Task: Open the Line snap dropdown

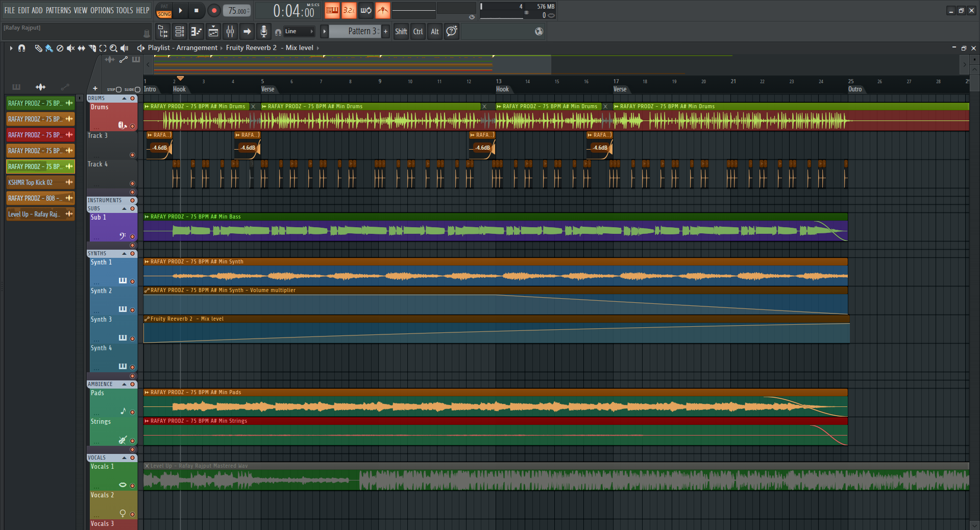Action: click(299, 32)
